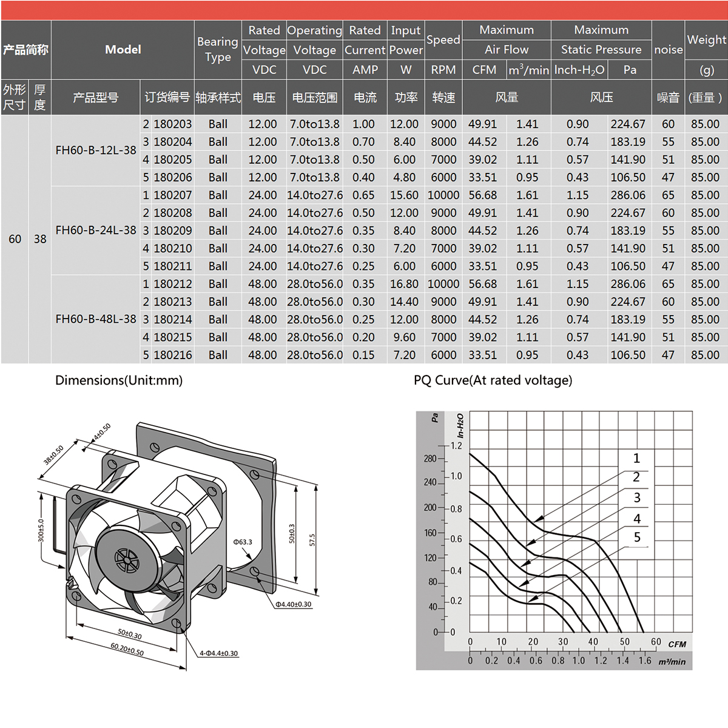Select order number 180210

(x=173, y=248)
